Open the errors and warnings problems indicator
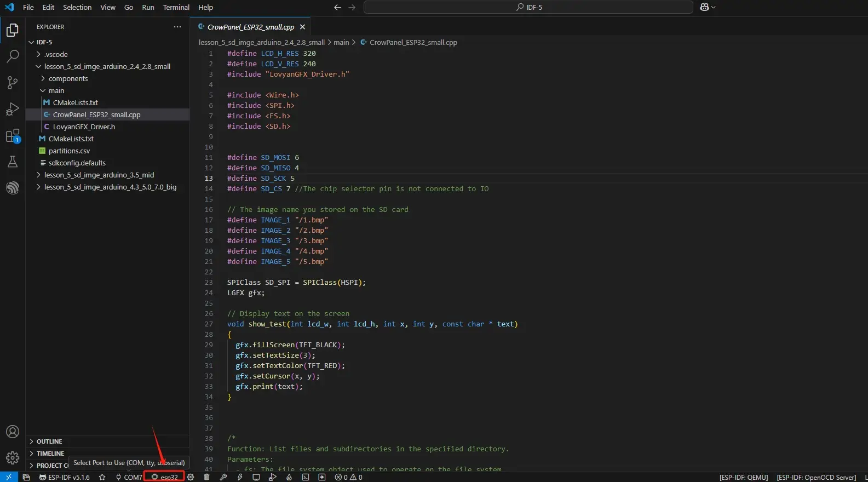The height and width of the screenshot is (482, 868). 349,477
